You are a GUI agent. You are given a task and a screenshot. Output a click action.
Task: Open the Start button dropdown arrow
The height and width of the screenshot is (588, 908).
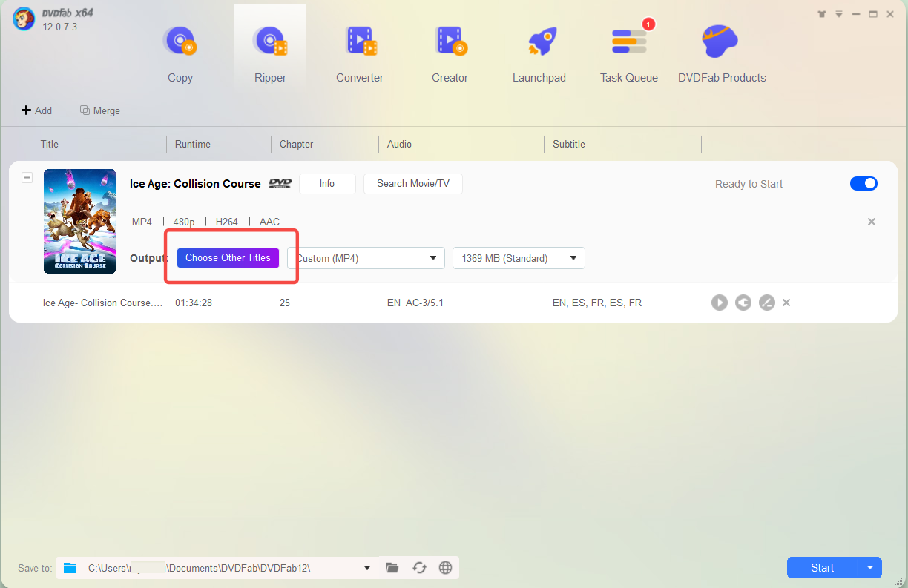tap(870, 568)
